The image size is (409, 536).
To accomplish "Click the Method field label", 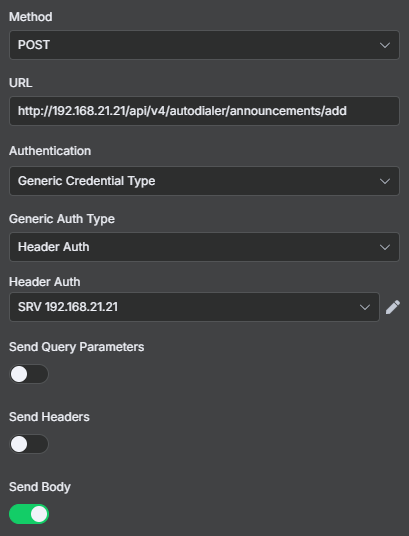I will (x=31, y=17).
